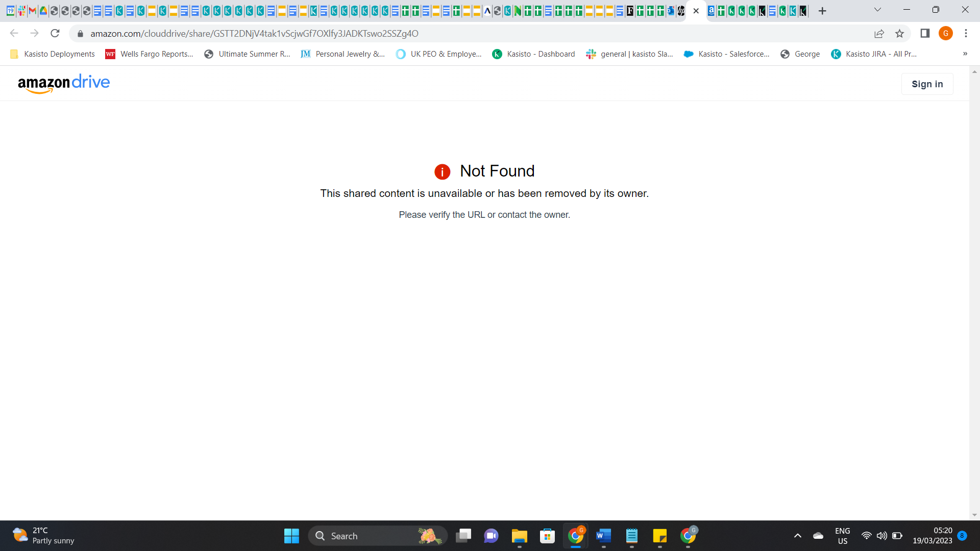Click the taskbar Search box
980x551 pixels.
pyautogui.click(x=378, y=536)
